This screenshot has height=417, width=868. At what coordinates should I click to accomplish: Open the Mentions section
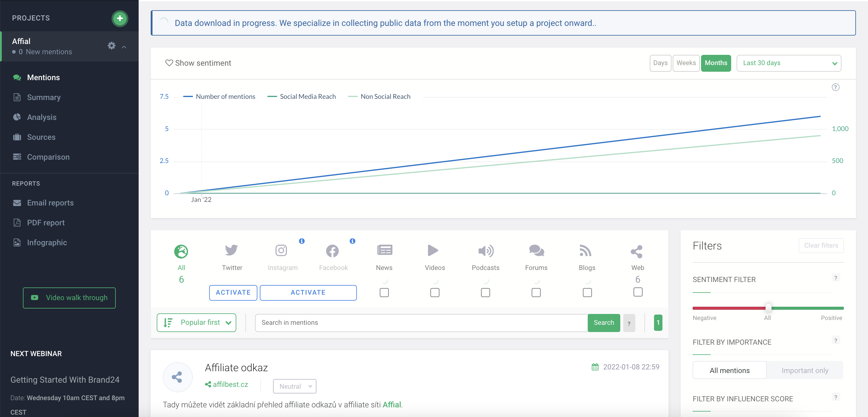[43, 77]
